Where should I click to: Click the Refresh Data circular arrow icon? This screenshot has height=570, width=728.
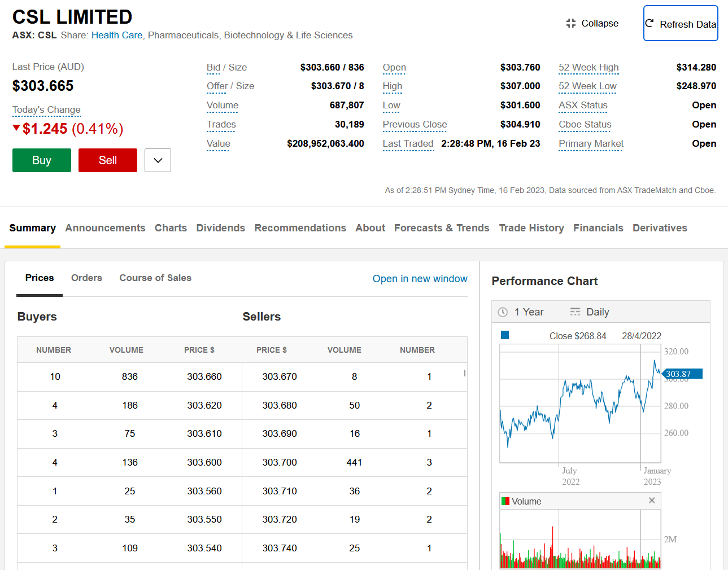649,23
